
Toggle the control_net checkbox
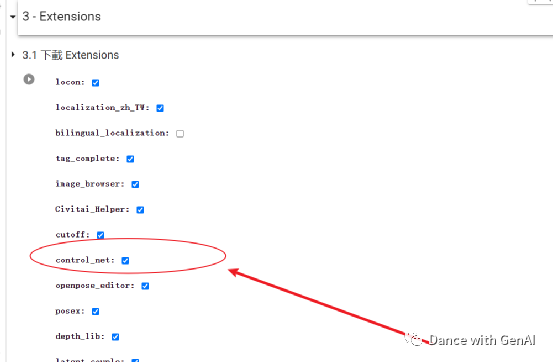[x=125, y=260]
